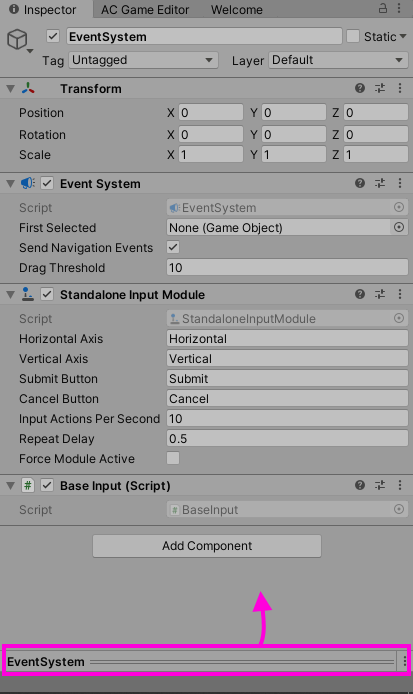Open Base Input help reference icon
This screenshot has width=413, height=694.
pyautogui.click(x=360, y=485)
